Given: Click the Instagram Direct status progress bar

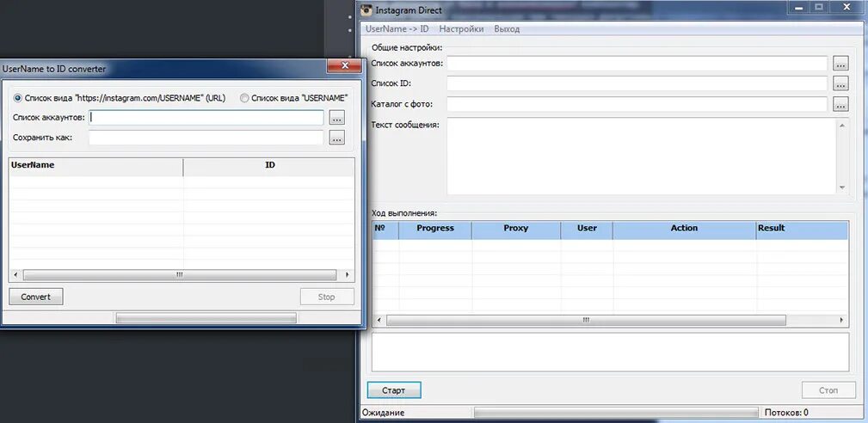Looking at the screenshot, I should (616, 413).
